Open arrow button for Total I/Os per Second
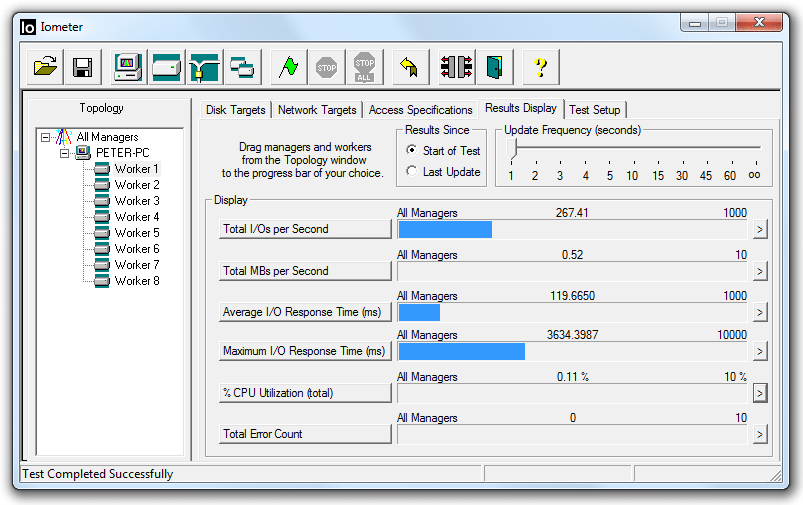Viewport: 803px width, 505px height. pos(760,229)
